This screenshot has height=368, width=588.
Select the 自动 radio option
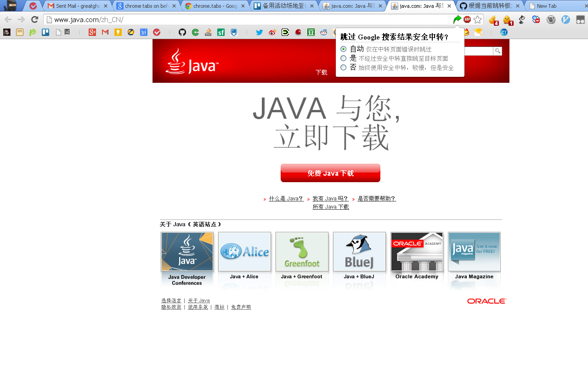tap(343, 49)
